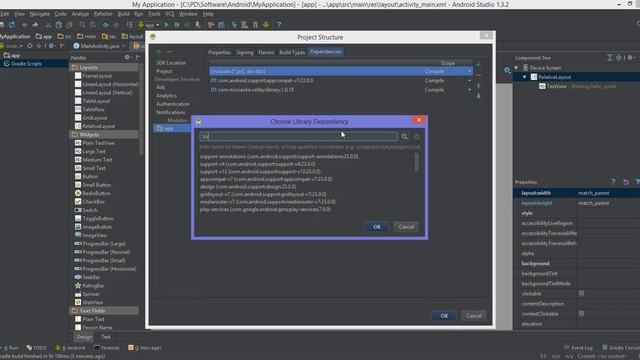
Task: Select Authentication in the sidebar
Action: 173,104
